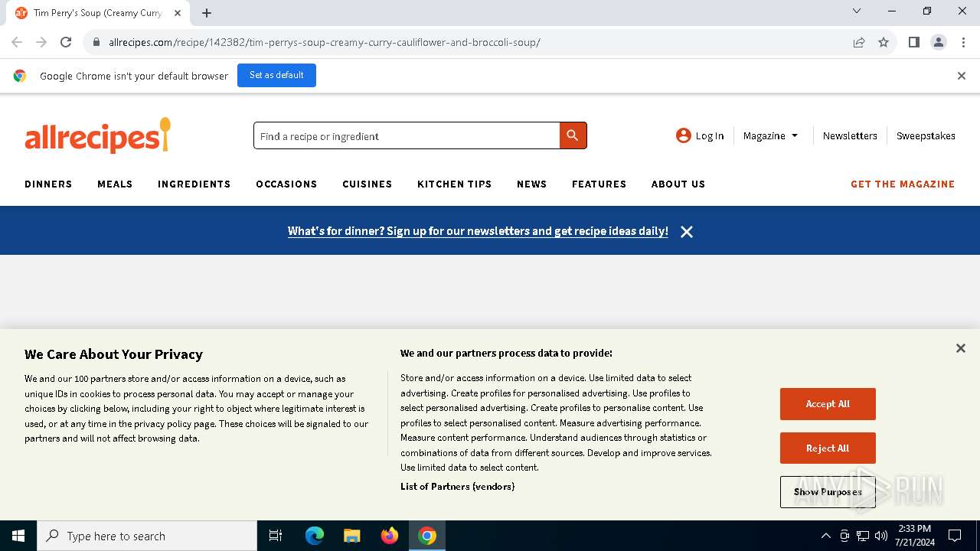The height and width of the screenshot is (551, 980).
Task: Open the volume speaker tray icon
Action: pyautogui.click(x=881, y=536)
